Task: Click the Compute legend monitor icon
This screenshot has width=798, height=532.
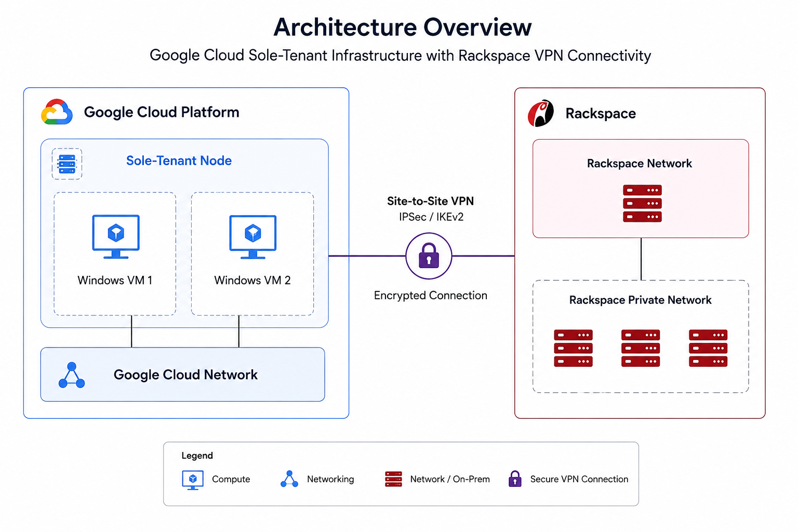Action: pos(193,480)
